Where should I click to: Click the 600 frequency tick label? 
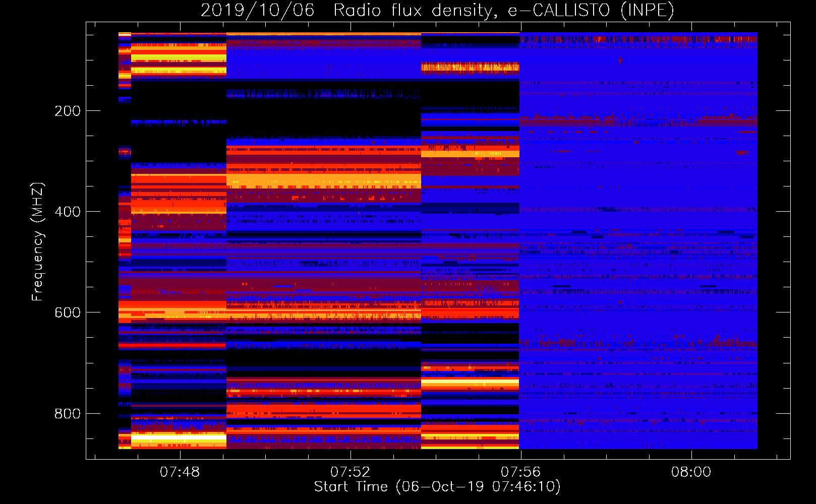(x=68, y=312)
